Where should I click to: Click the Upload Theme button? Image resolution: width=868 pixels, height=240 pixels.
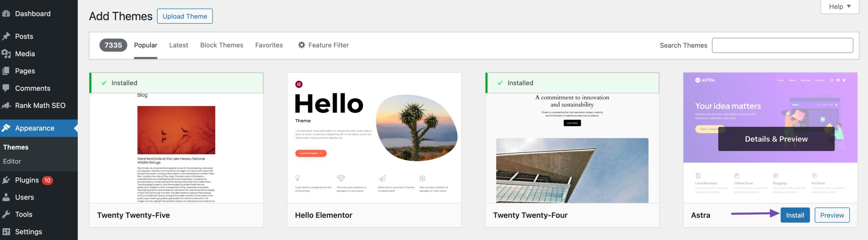coord(185,16)
